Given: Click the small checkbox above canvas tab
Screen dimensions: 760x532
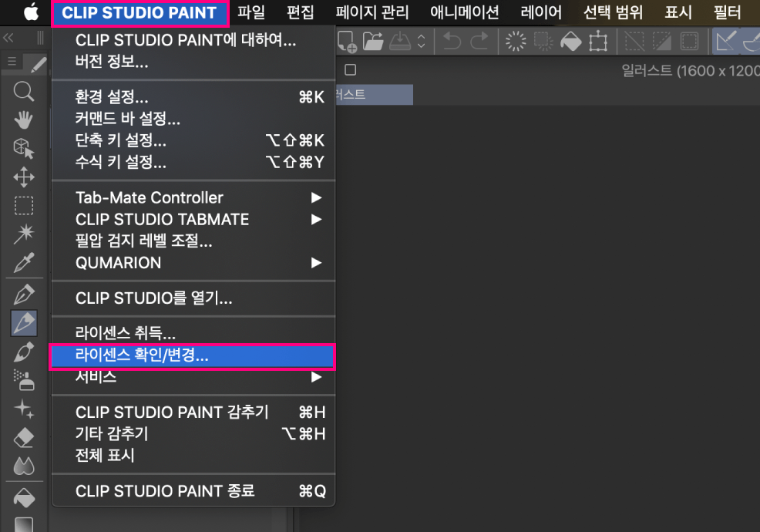Looking at the screenshot, I should tap(350, 70).
